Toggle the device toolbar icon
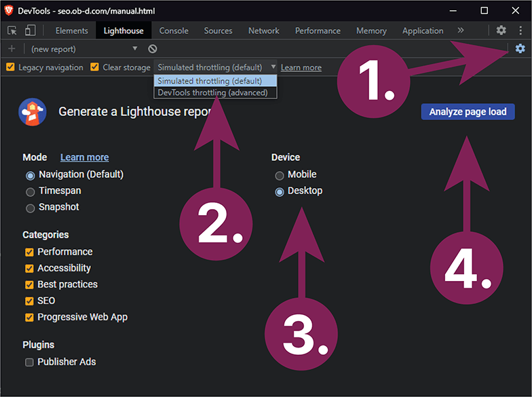The image size is (532, 397). (30, 31)
